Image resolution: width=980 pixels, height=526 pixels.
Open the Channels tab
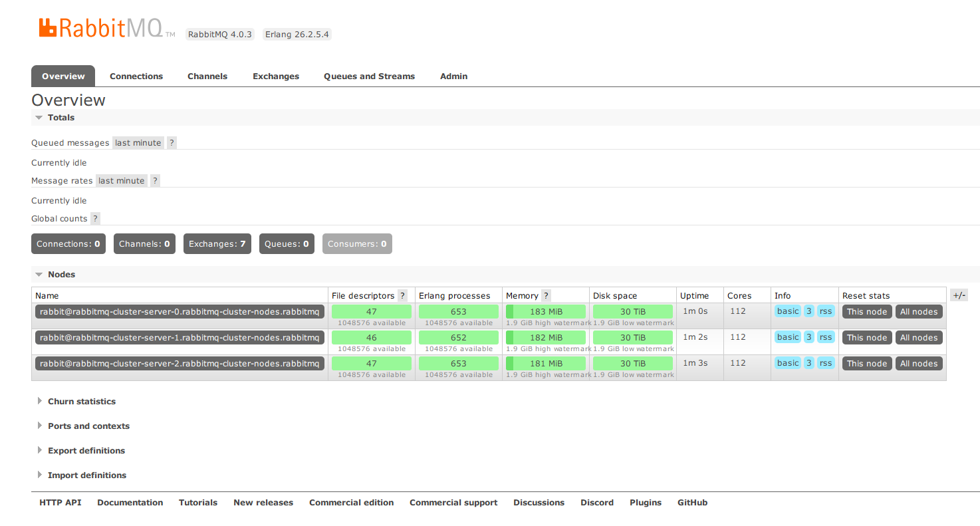tap(207, 76)
